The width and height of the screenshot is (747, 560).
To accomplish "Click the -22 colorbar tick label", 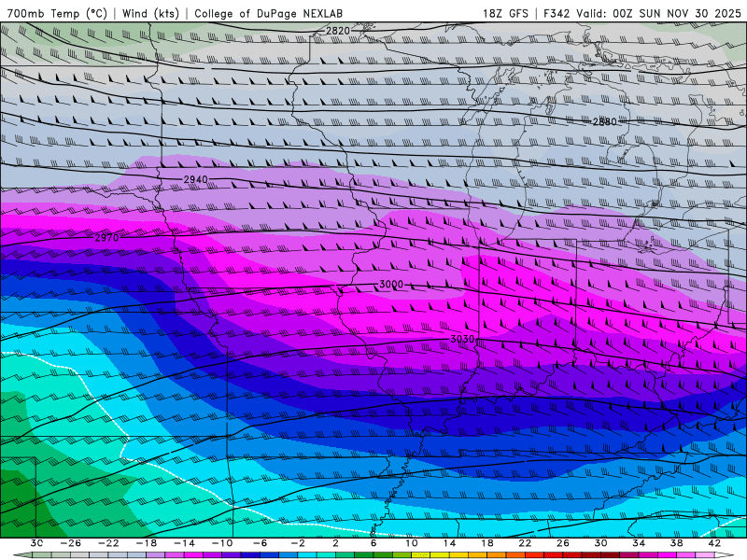I will [x=108, y=543].
